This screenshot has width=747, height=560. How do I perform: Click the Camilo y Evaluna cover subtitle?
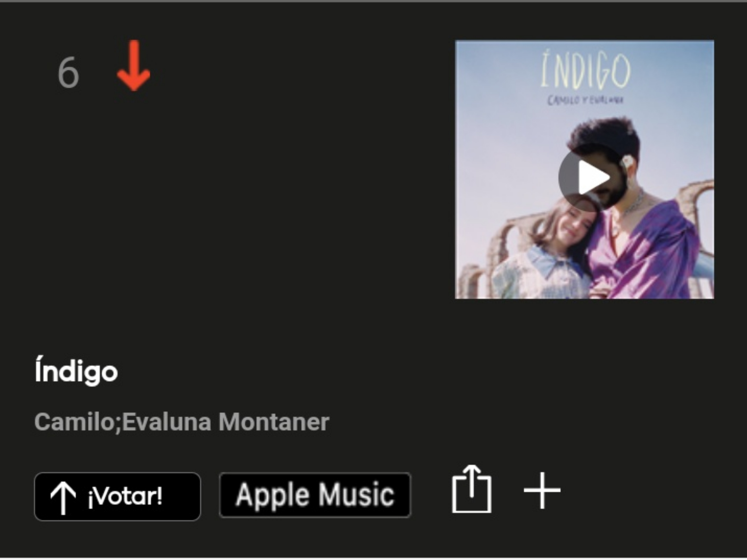[585, 100]
